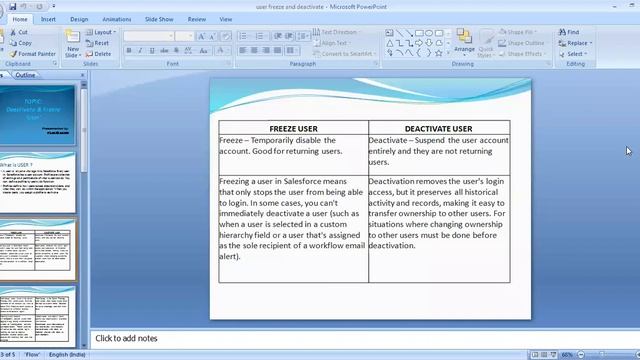Toggle Underline formatting
This screenshot has width=640, height=360.
(152, 50)
